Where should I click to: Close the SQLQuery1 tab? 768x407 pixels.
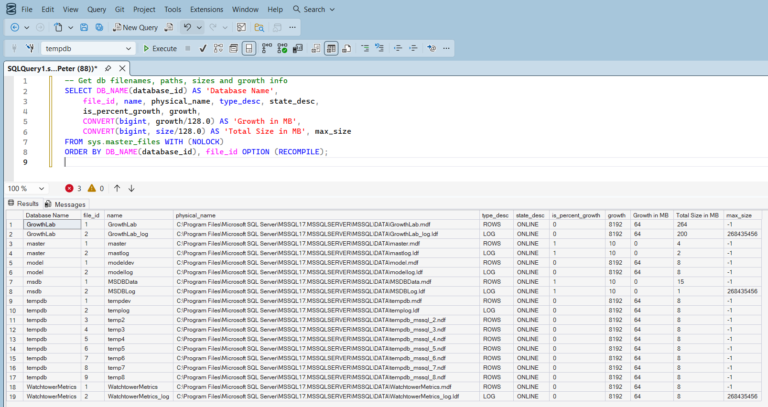tap(122, 69)
